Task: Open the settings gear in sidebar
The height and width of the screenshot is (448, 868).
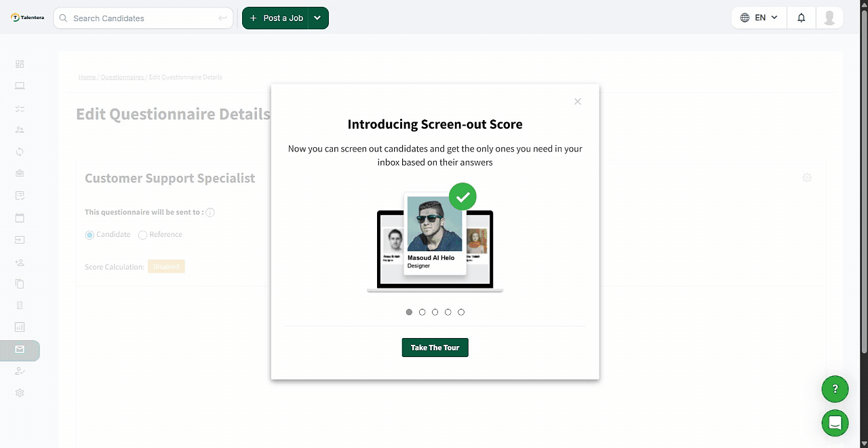Action: point(20,393)
